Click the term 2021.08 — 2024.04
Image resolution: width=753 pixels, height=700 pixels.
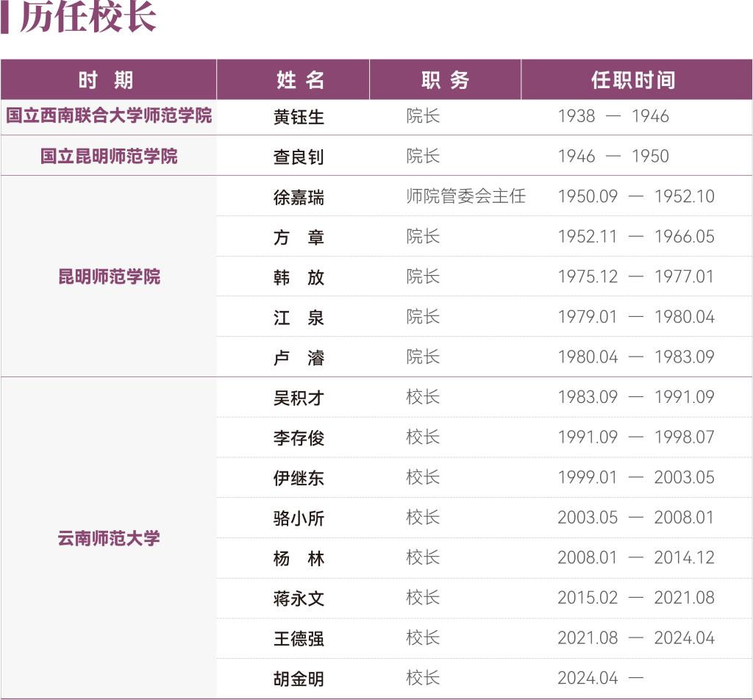click(636, 638)
